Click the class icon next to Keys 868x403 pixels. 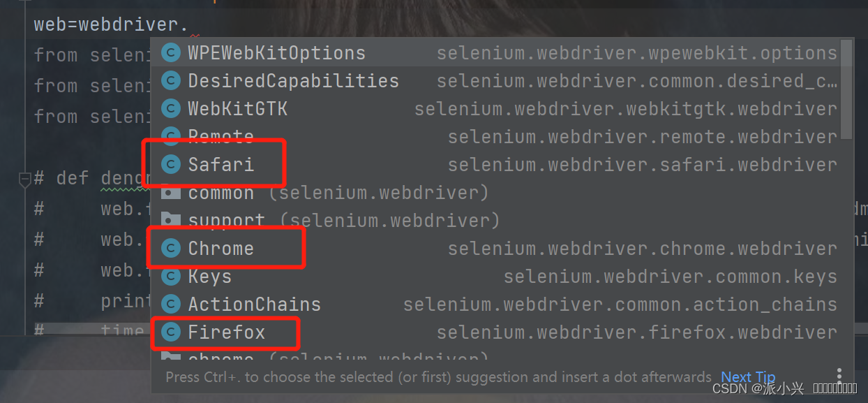click(x=170, y=277)
